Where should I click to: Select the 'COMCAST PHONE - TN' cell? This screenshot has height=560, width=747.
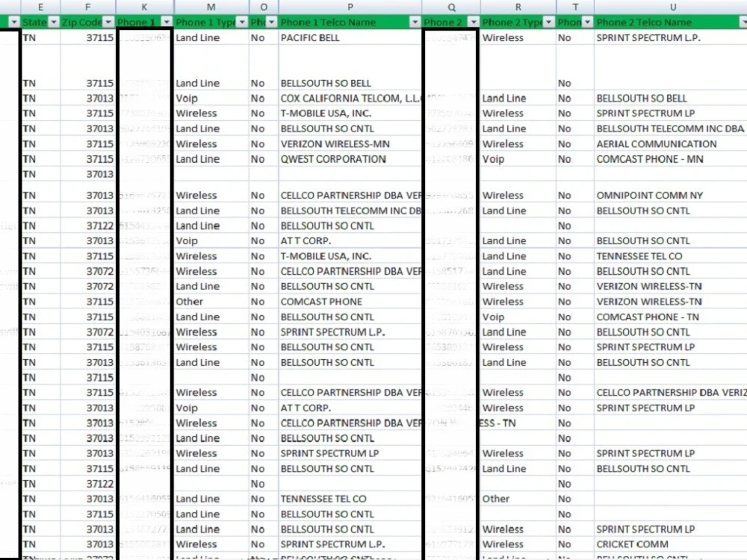(671, 317)
